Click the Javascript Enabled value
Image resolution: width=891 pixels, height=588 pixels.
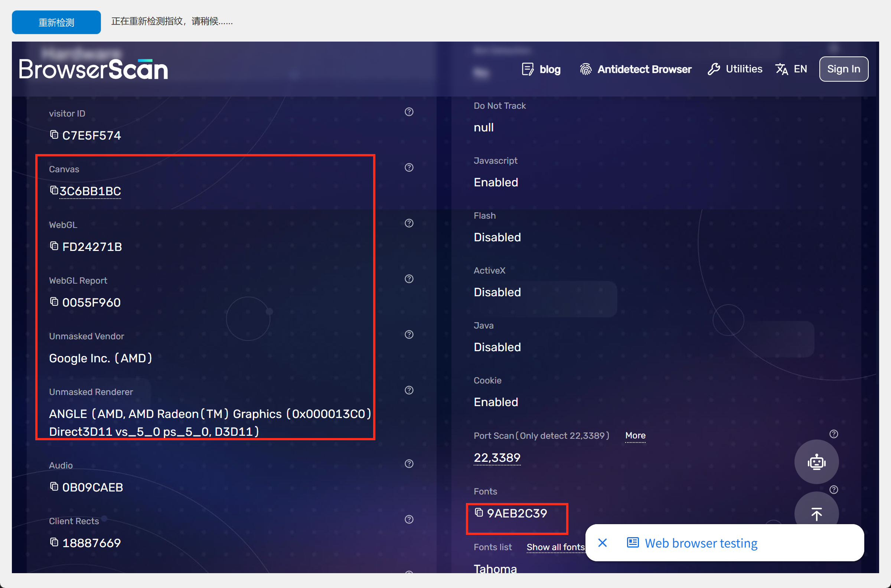[496, 182]
